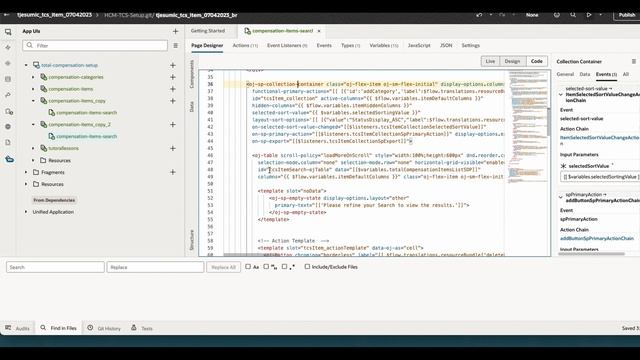This screenshot has width=640, height=360.
Task: Expand the tutorallessons node
Action: tap(33, 148)
